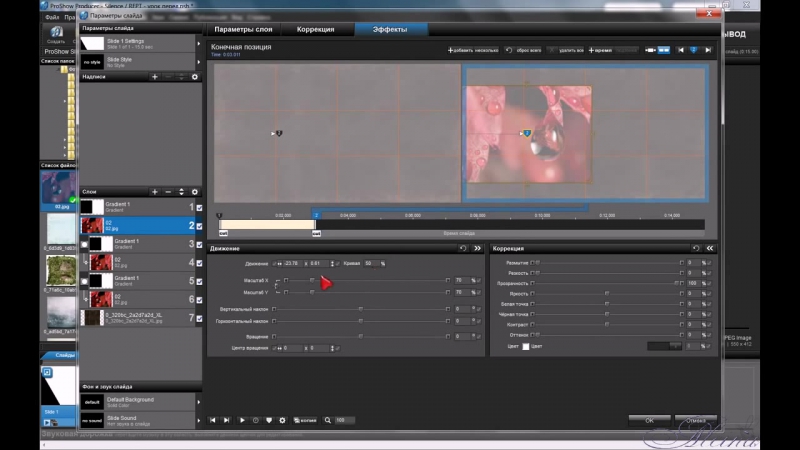The height and width of the screenshot is (450, 800).
Task: Click reset icon in Движение panel header
Action: point(463,248)
